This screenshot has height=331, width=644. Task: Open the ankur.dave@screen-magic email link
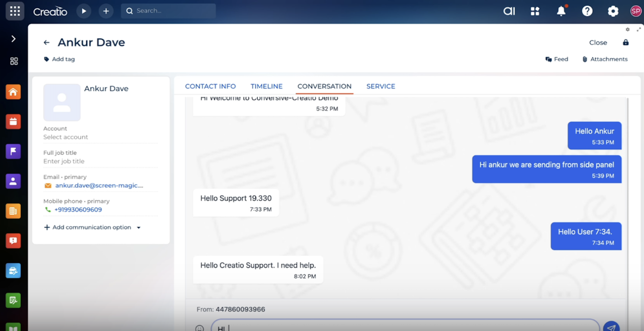pos(99,186)
